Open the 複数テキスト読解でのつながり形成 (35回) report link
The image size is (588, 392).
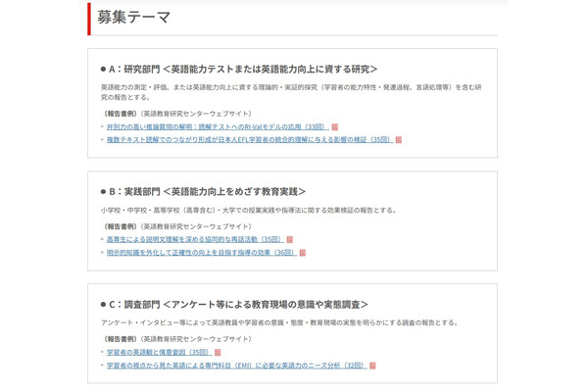click(250, 139)
